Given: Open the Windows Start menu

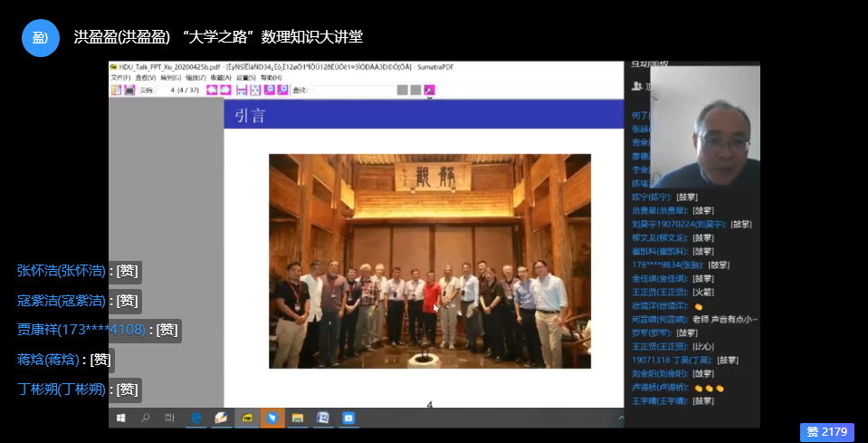Looking at the screenshot, I should [x=120, y=418].
